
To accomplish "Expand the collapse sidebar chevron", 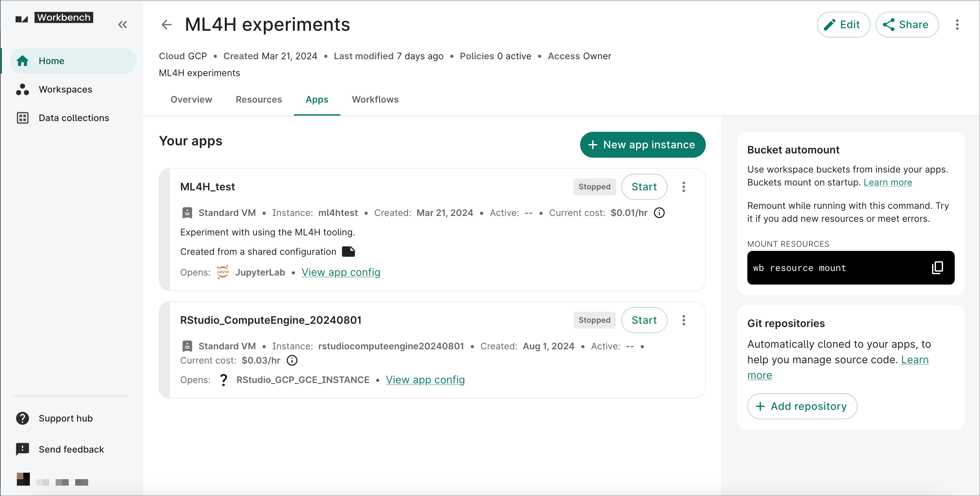I will [x=122, y=25].
